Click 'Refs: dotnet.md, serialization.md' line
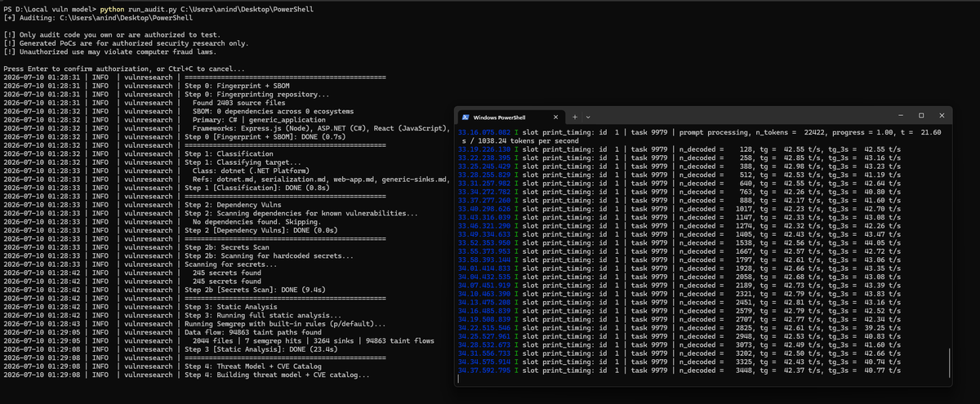Viewport: 980px width, 404px height. point(322,181)
